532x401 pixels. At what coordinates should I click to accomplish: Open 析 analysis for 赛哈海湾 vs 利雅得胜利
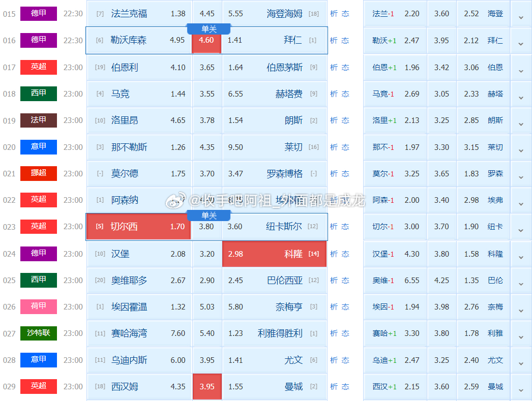[x=333, y=333]
